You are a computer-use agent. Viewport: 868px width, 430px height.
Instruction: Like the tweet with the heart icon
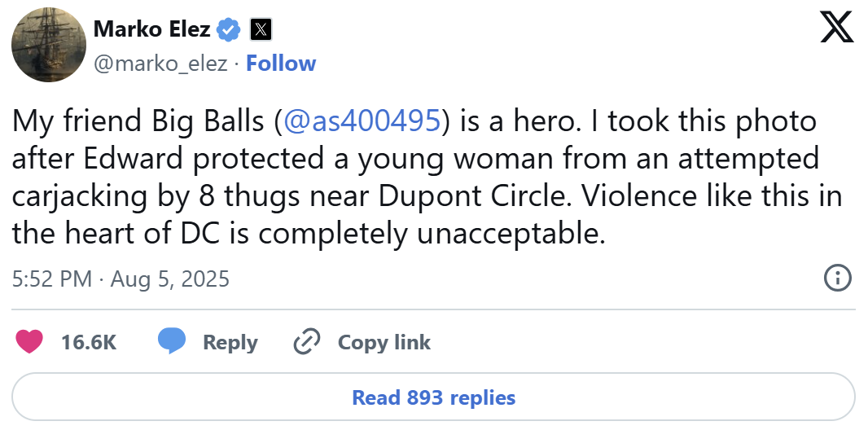tap(31, 342)
